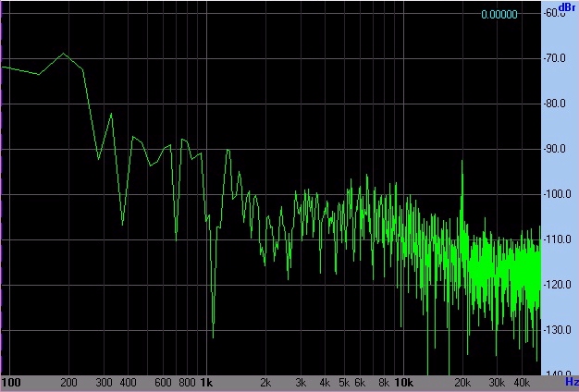Click the 40k frequency axis label
The image size is (579, 392).
click(x=522, y=383)
